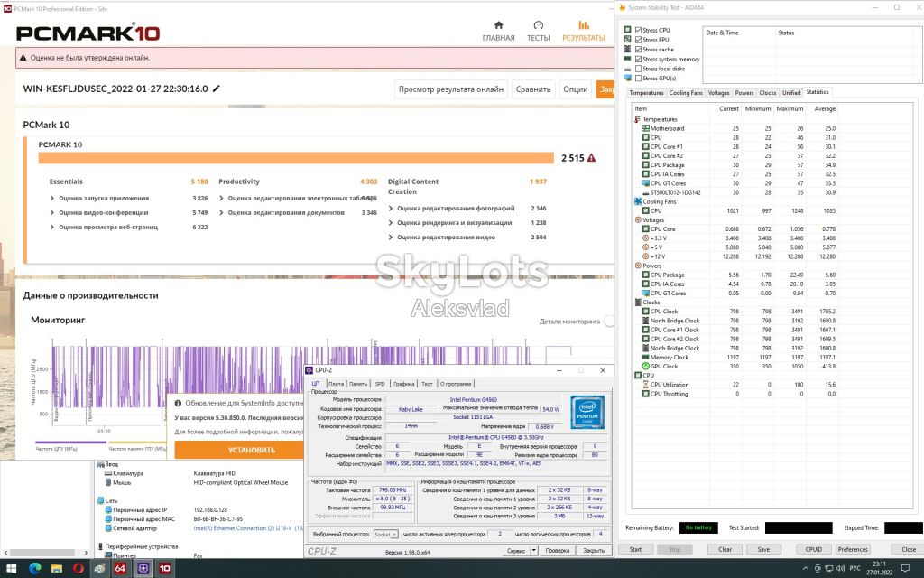Switch to Voltages tab in AIDA64
This screenshot has height=578, width=924.
tap(718, 93)
